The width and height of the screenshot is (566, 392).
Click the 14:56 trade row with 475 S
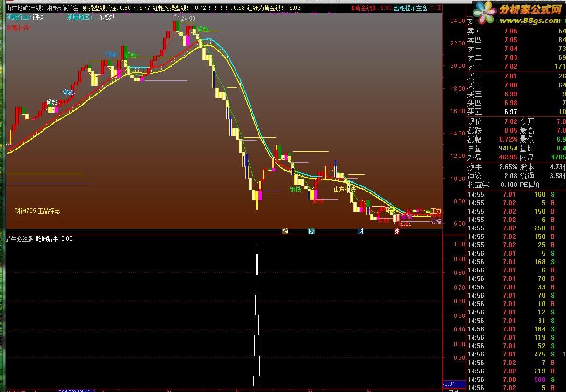(516, 354)
